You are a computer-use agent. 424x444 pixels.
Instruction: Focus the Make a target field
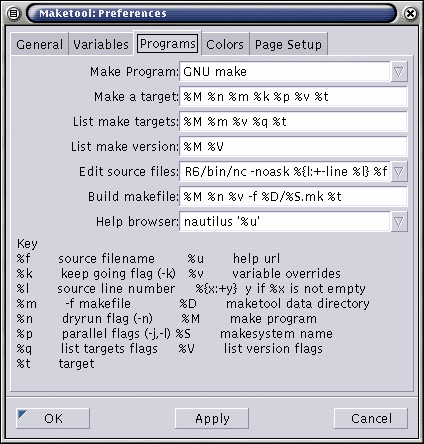coord(293,97)
